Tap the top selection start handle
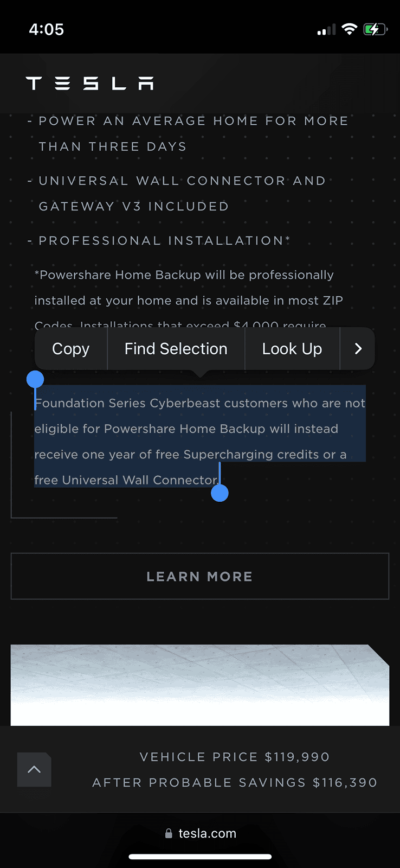Viewport: 400px width, 868px height. (x=35, y=379)
